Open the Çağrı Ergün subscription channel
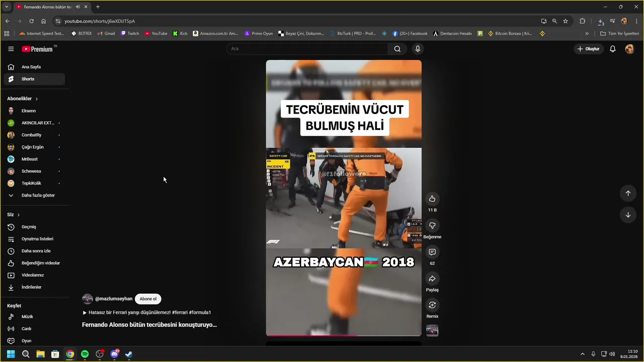This screenshot has height=362, width=644. [x=34, y=147]
